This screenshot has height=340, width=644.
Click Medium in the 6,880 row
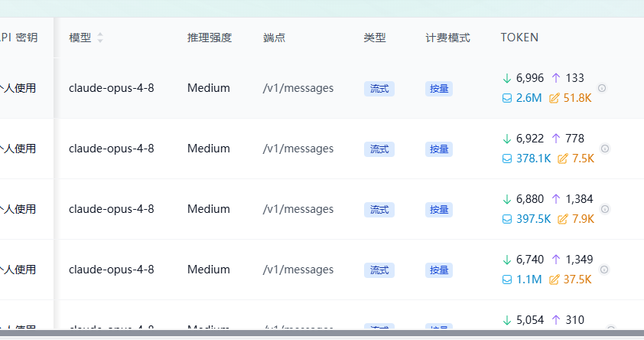(x=209, y=209)
